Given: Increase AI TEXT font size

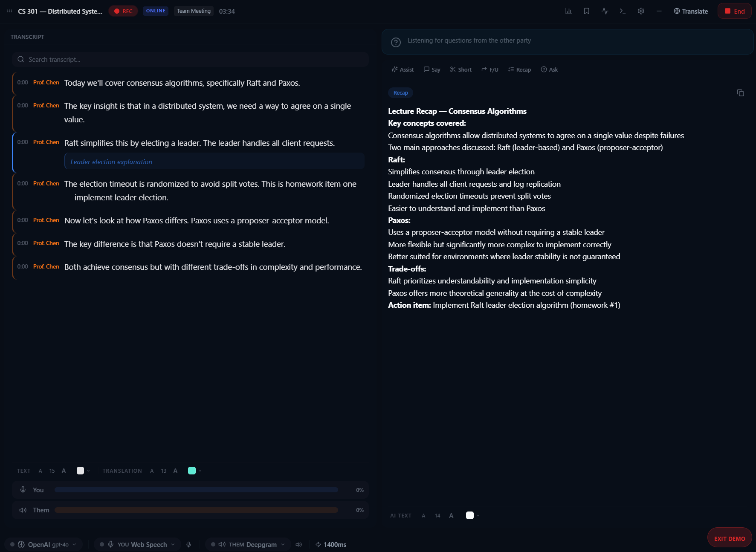Looking at the screenshot, I should [x=451, y=516].
